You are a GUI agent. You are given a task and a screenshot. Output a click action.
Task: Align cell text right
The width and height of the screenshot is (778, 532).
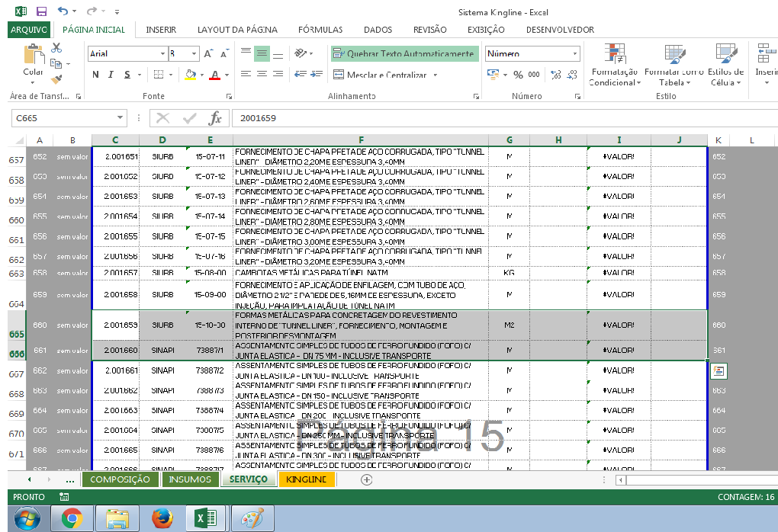point(278,74)
